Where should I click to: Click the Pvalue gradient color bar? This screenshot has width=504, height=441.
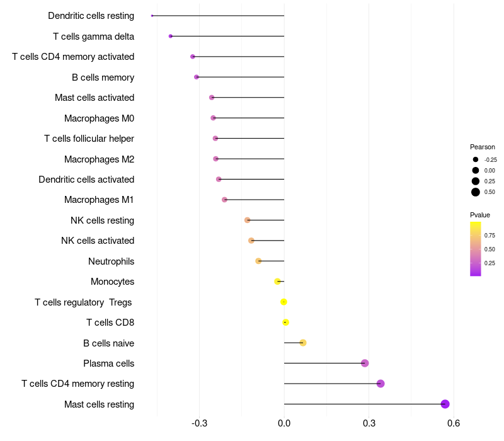click(476, 248)
